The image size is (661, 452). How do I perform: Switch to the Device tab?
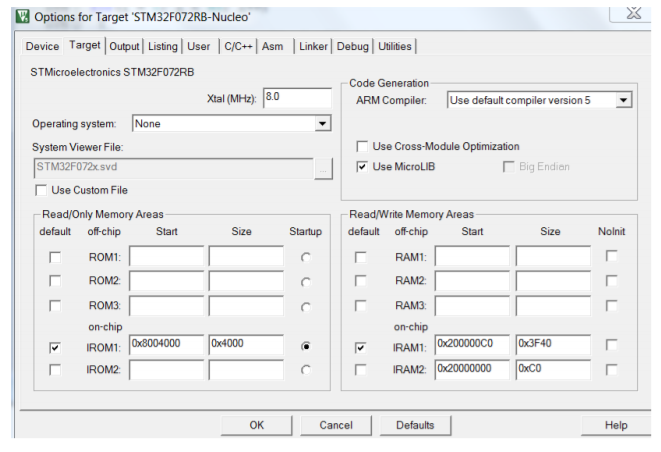42,46
